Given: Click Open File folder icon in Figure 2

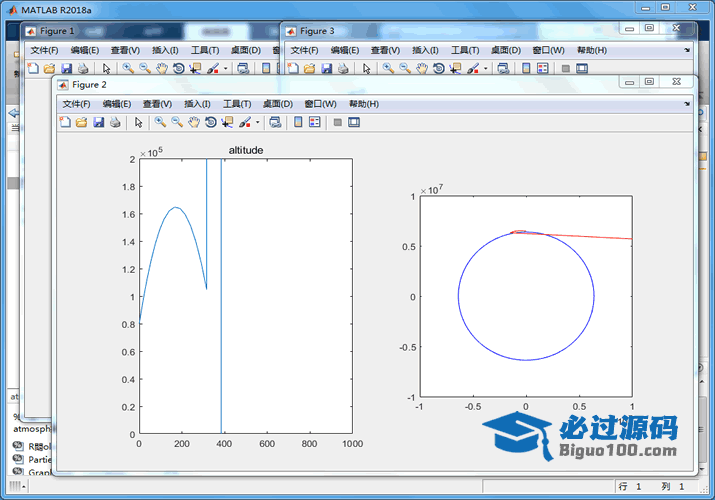Looking at the screenshot, I should click(x=82, y=122).
